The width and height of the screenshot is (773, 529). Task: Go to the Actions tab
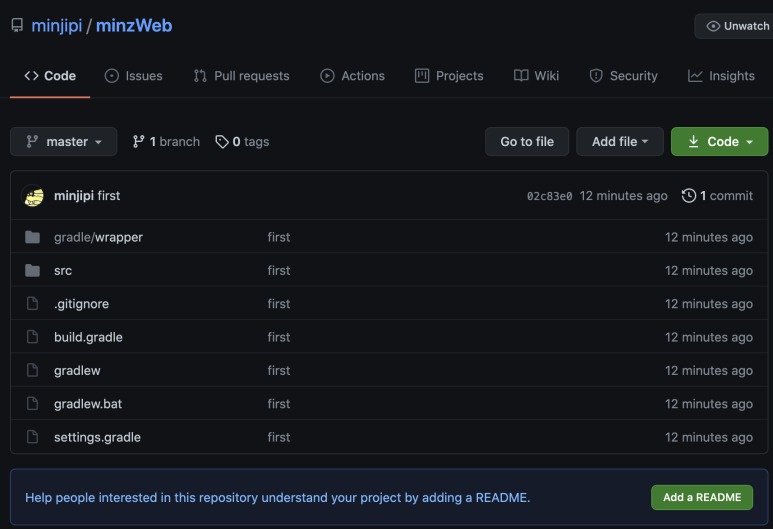352,76
